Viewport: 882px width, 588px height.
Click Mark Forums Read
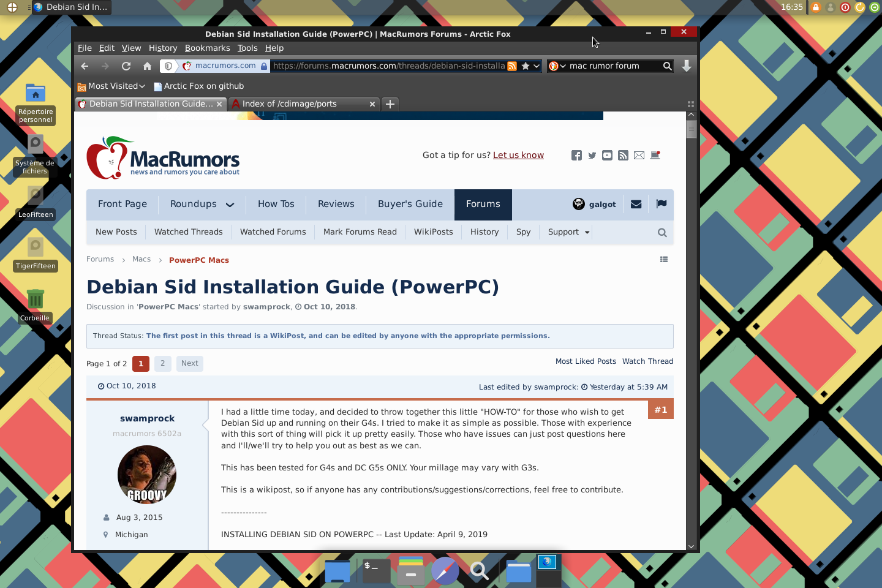click(x=360, y=232)
